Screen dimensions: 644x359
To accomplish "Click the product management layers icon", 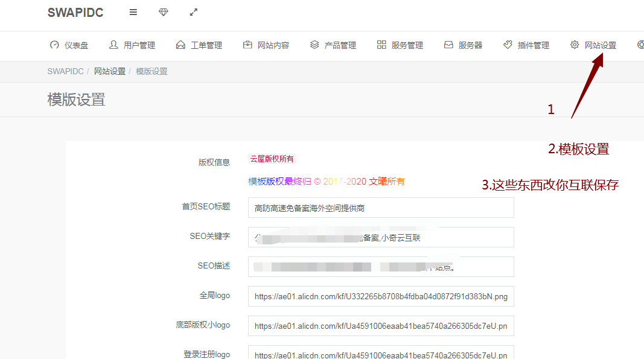I will point(314,45).
